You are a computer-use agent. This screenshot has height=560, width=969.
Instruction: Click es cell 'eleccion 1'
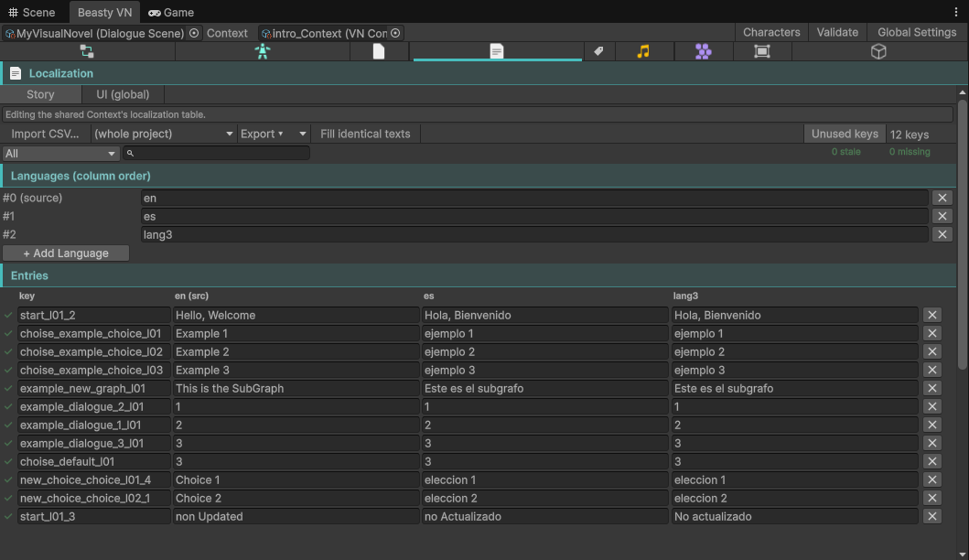click(x=545, y=479)
